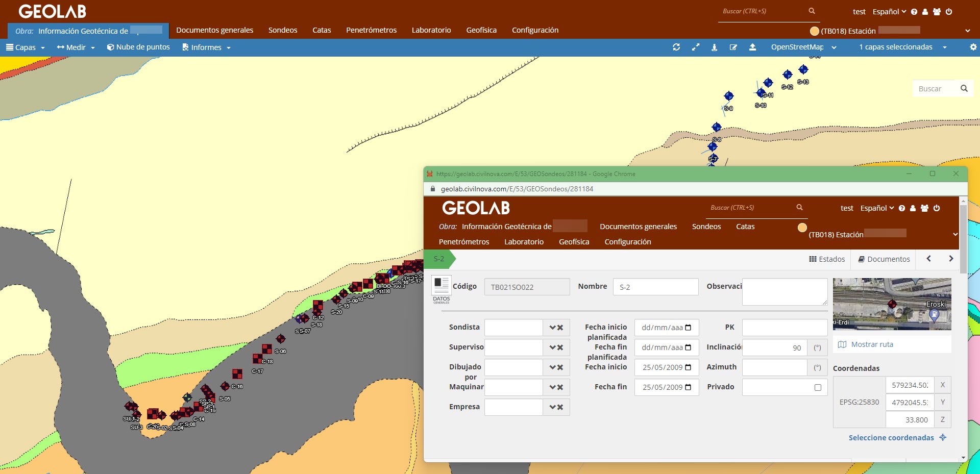The image size is (980, 474).
Task: Open map settings gear icon
Action: coord(973,47)
